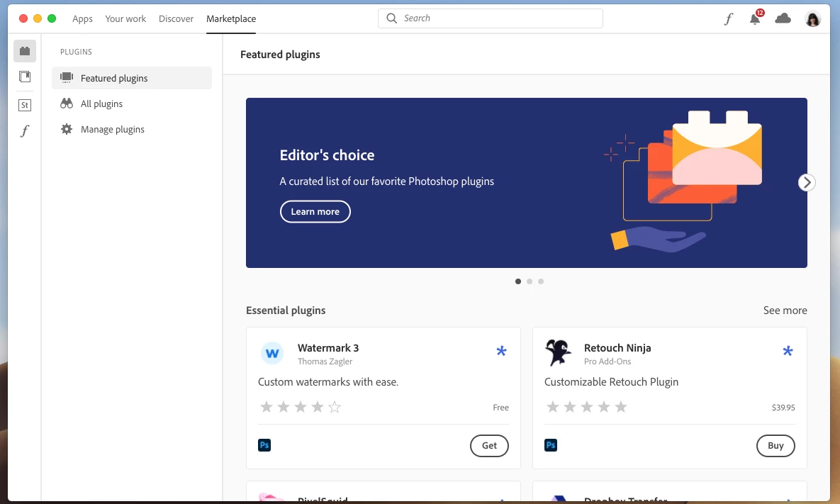840x504 pixels.
Task: Select Featured plugins in sidebar
Action: point(132,78)
